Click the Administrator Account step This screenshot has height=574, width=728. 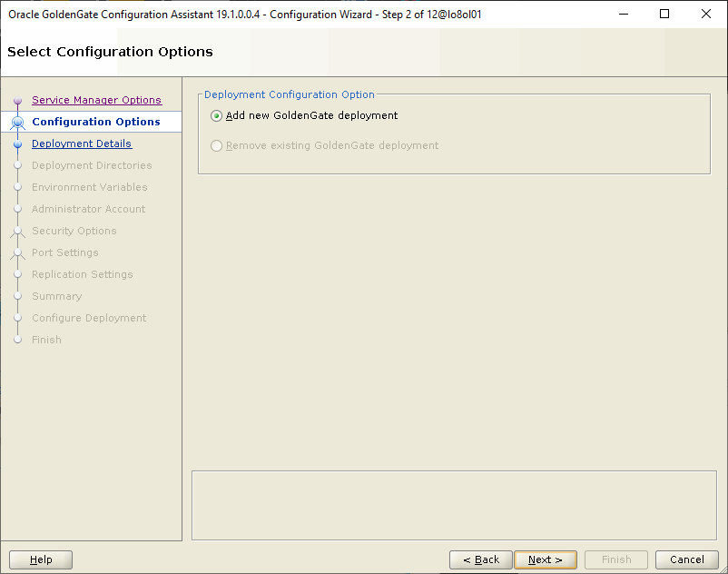tap(88, 209)
